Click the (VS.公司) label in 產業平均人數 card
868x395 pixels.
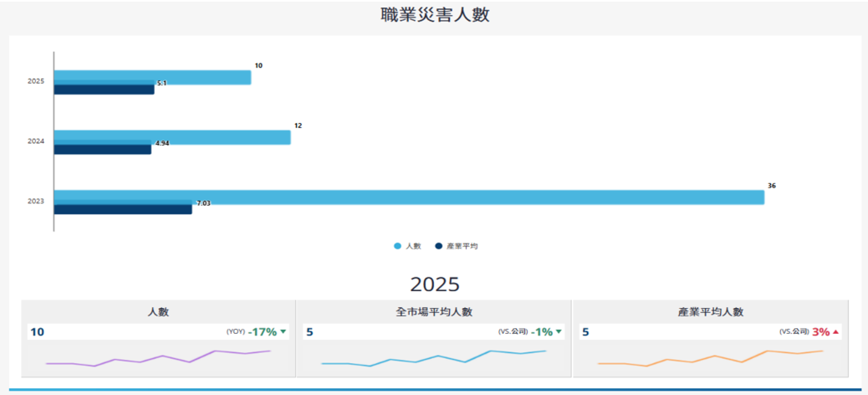click(794, 332)
